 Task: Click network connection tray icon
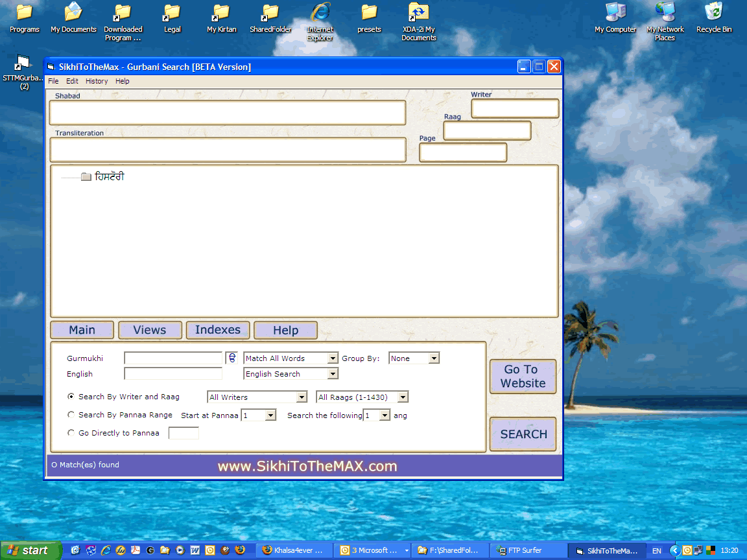[698, 550]
